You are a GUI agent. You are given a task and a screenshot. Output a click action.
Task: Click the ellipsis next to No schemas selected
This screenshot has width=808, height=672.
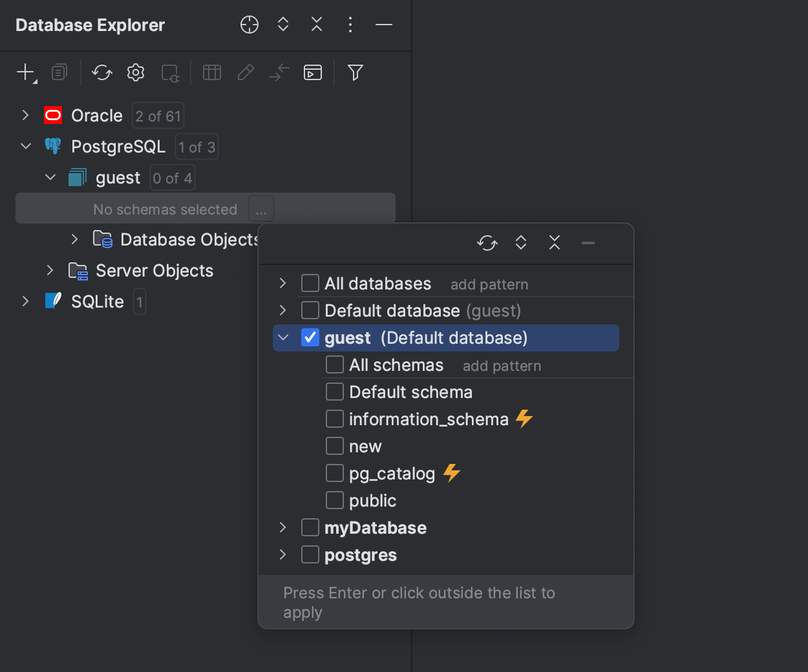[260, 209]
